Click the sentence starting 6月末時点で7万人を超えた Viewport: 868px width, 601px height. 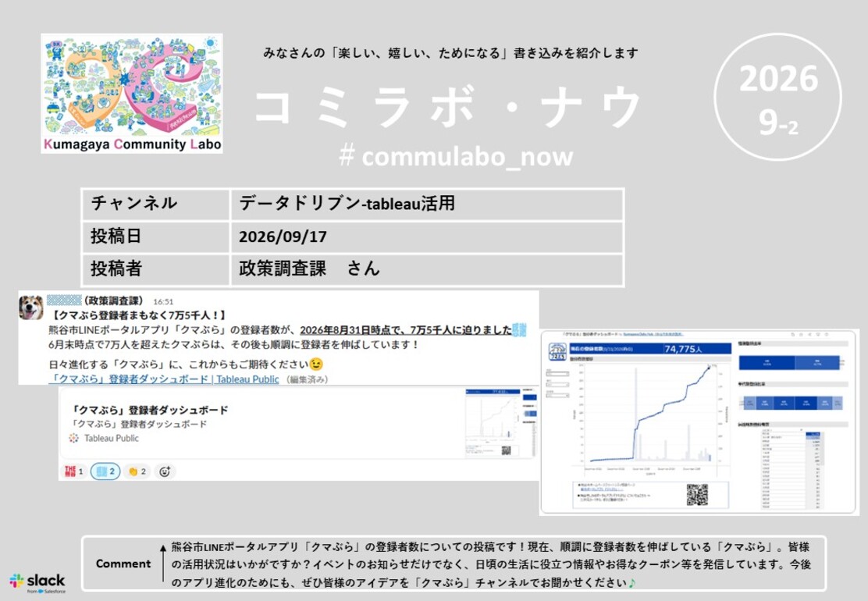tap(235, 344)
